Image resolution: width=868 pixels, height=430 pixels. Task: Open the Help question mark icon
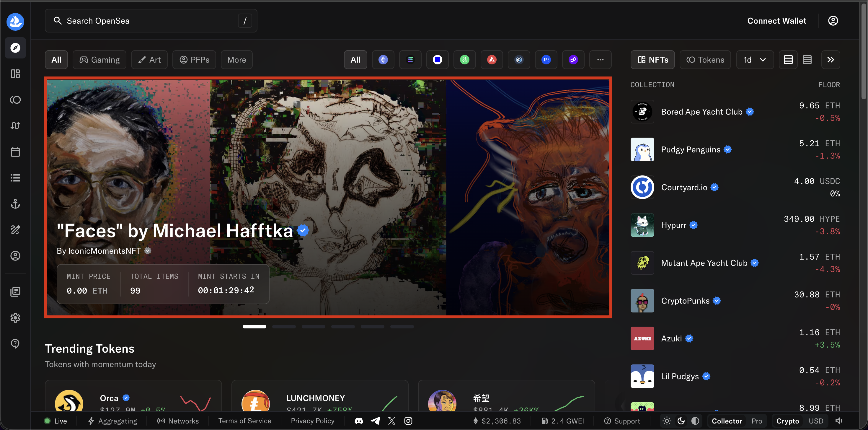(x=15, y=343)
